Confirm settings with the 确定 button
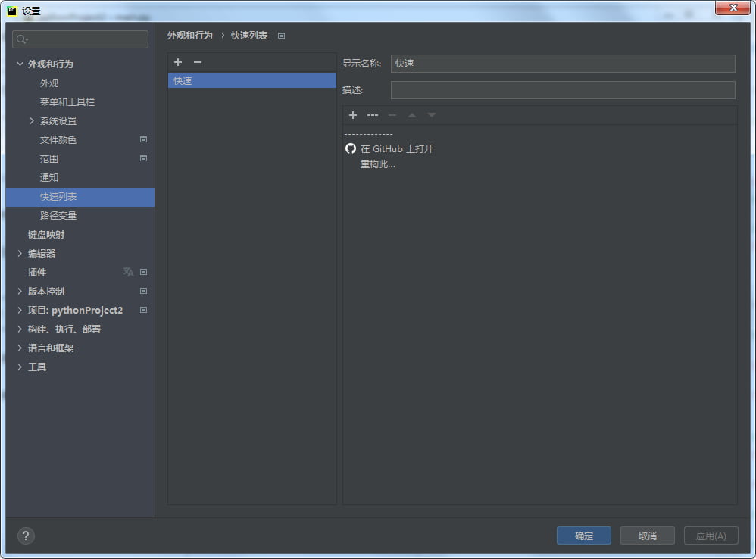This screenshot has height=559, width=756. (584, 536)
